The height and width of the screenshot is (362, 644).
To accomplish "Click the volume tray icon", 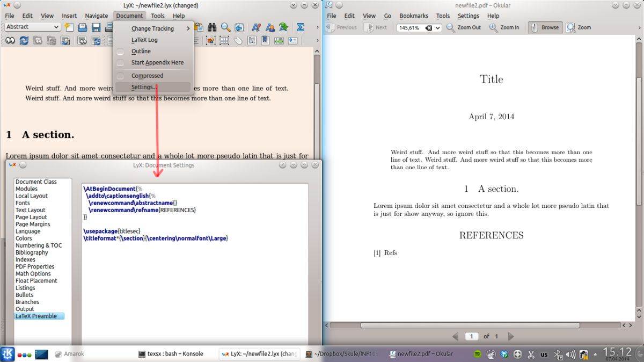I will coord(570,354).
